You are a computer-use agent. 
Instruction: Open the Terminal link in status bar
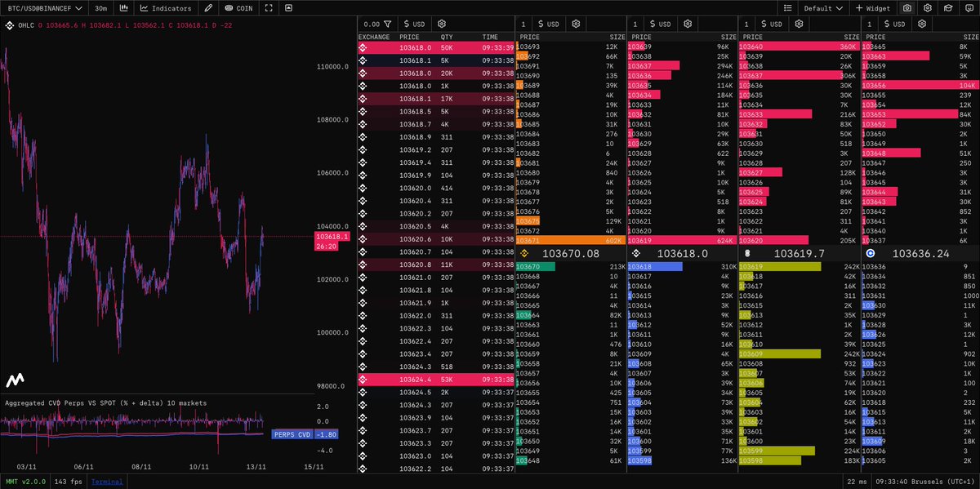[107, 482]
